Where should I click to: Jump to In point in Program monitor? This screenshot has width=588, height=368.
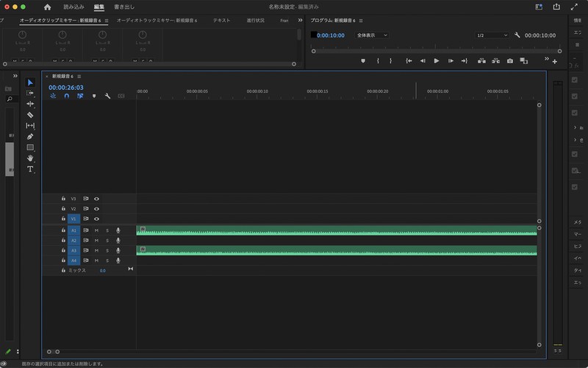409,61
